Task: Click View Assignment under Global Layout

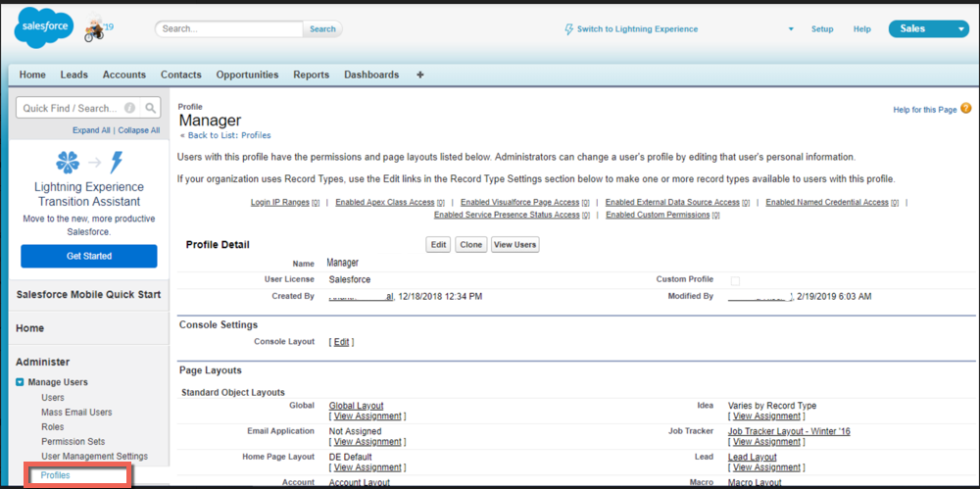Action: point(367,416)
